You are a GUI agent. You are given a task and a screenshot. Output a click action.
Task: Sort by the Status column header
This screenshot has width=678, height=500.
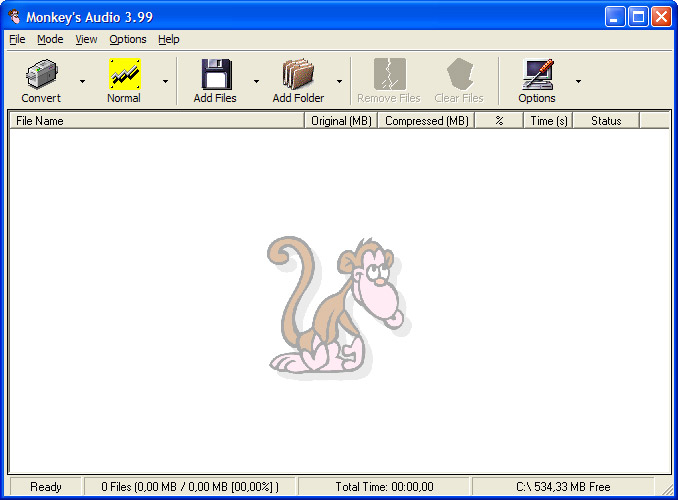click(606, 121)
